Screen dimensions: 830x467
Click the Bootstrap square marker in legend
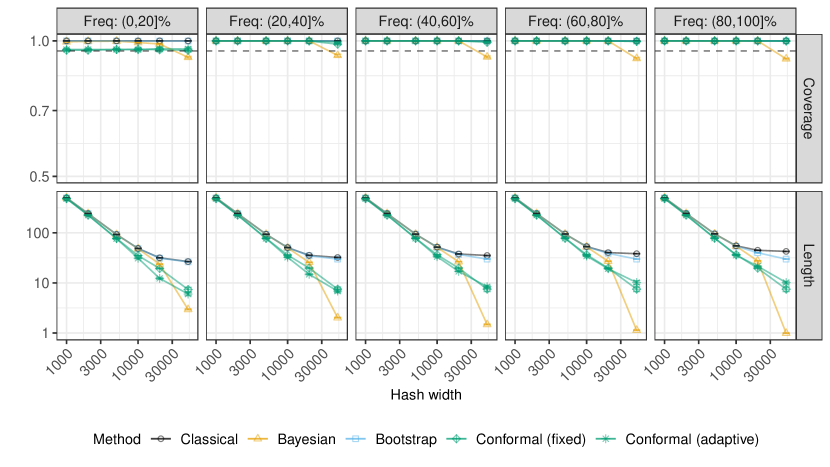[x=361, y=439]
